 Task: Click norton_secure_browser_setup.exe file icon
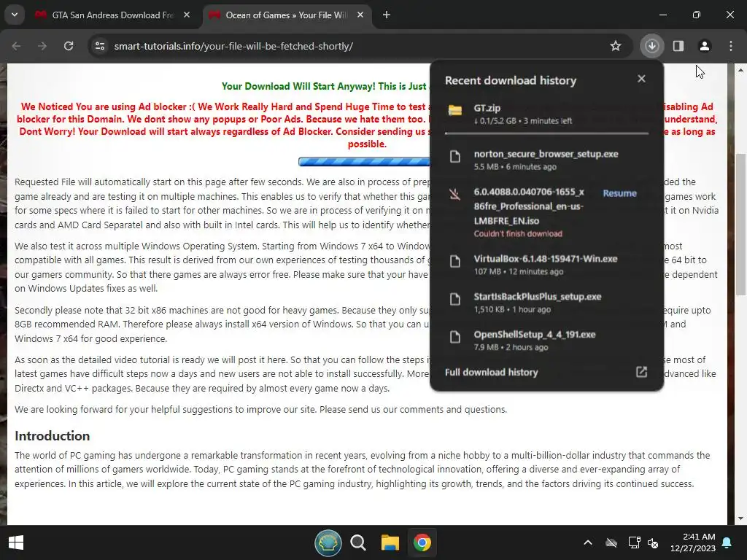coord(455,156)
